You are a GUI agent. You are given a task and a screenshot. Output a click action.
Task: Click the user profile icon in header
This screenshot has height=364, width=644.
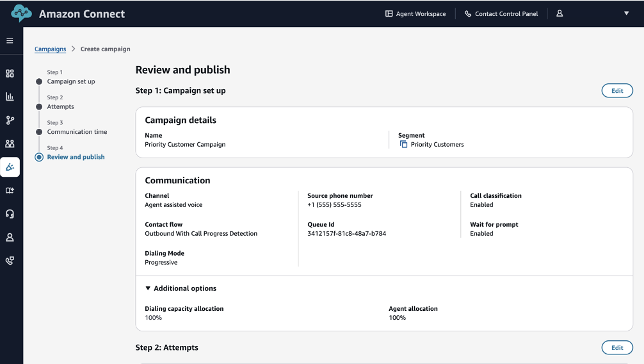tap(559, 13)
